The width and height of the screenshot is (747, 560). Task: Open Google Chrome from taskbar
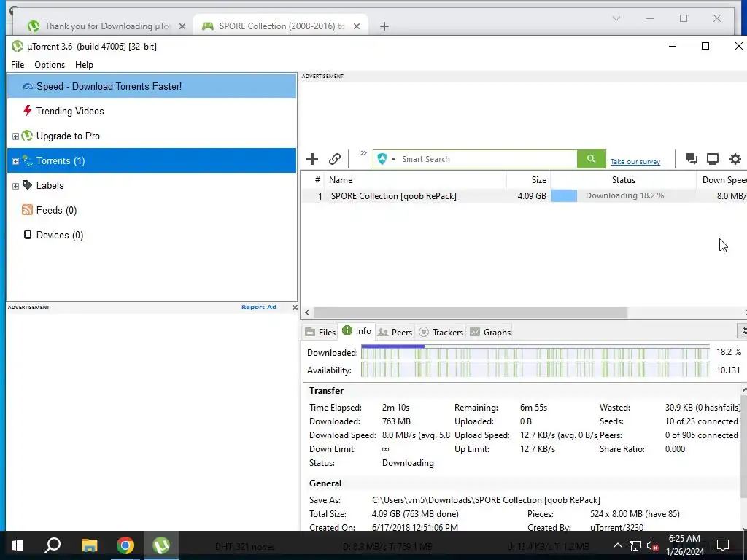pyautogui.click(x=125, y=545)
